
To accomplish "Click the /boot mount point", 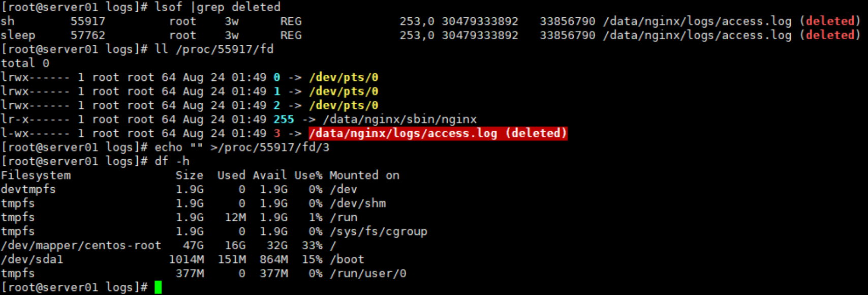I will 347,259.
